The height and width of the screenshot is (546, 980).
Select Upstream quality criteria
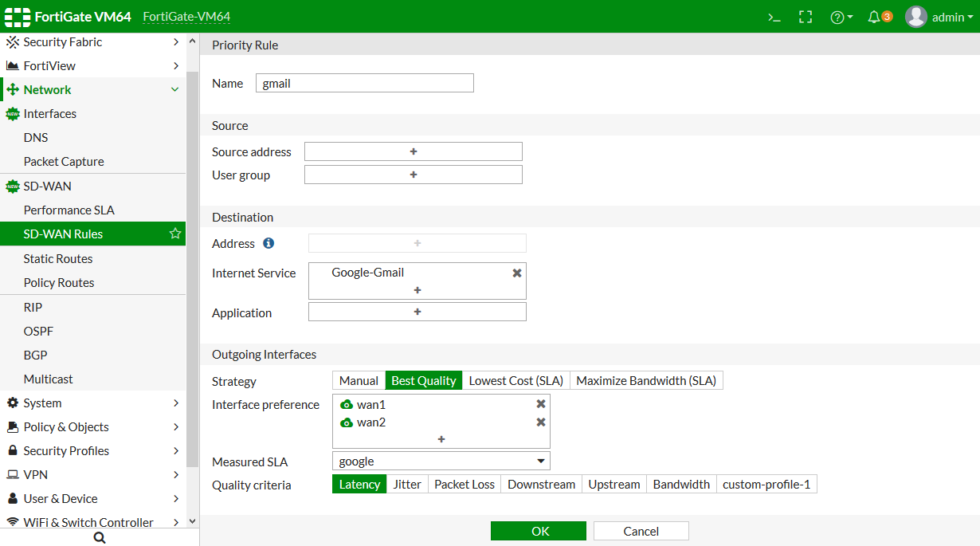coord(614,485)
